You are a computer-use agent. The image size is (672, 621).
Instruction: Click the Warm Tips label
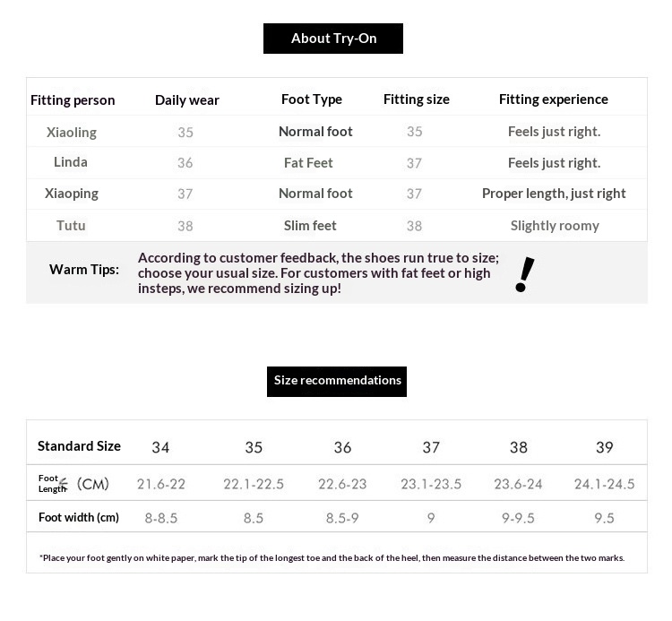[x=84, y=270]
